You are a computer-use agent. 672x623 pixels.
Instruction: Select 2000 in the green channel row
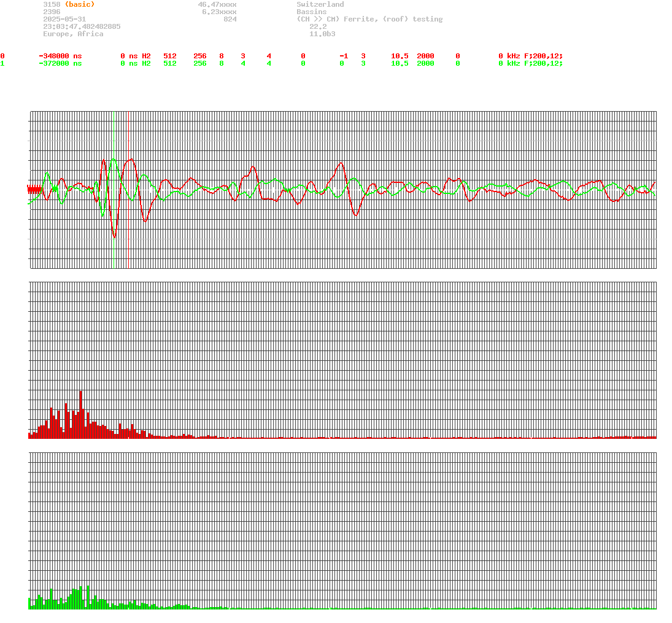pyautogui.click(x=425, y=63)
